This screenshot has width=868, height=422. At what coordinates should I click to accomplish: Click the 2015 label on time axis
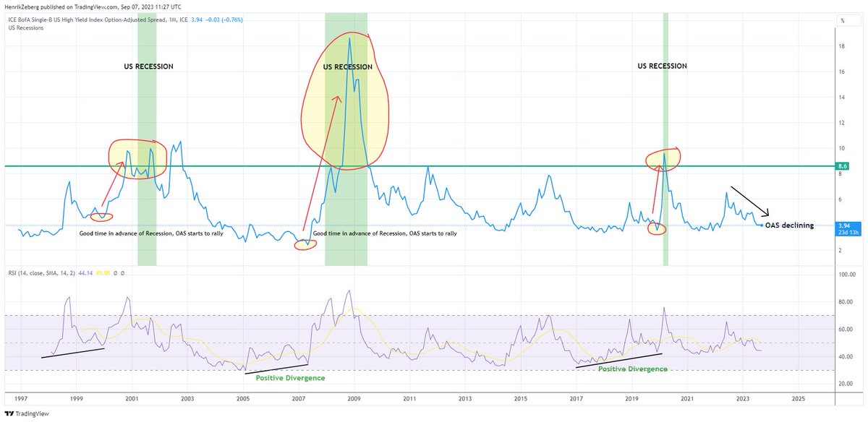click(521, 398)
